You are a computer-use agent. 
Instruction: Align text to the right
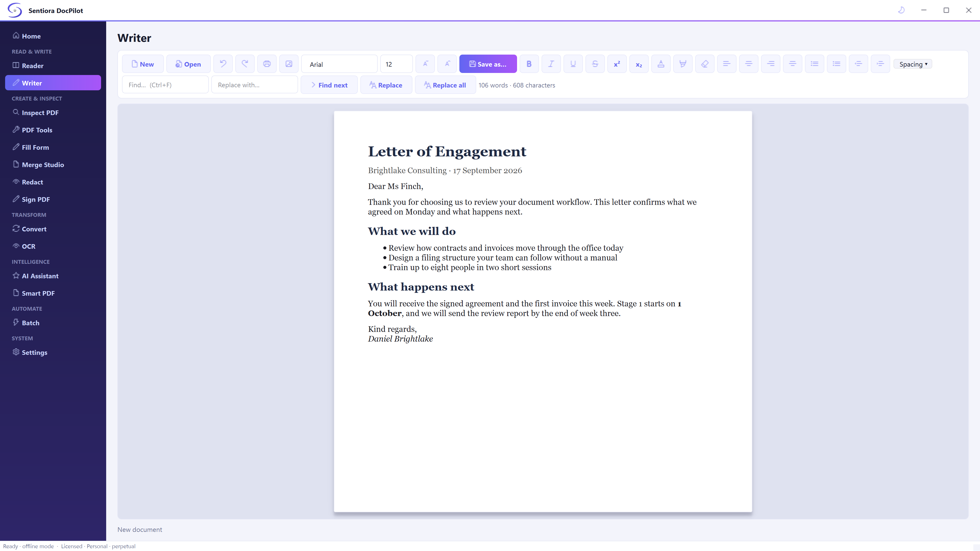coord(771,64)
